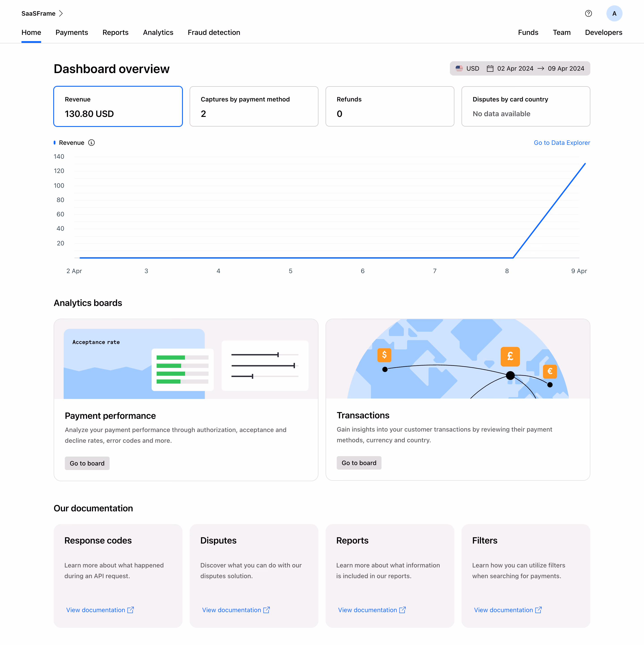View documentation for Reports card
644x645 pixels.
pos(372,610)
